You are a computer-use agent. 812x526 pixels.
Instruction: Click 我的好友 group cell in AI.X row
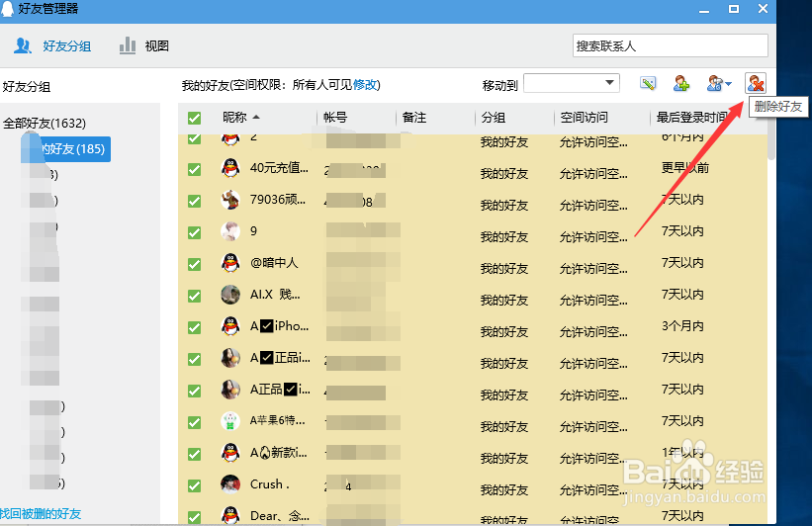click(x=503, y=300)
